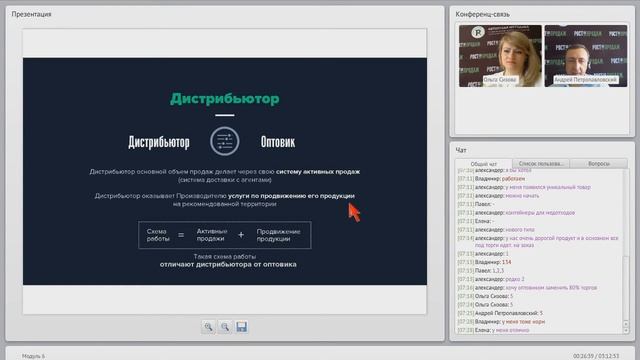The width and height of the screenshot is (640, 360).
Task: Click chat message "Владимир: 134"
Action: pyautogui.click(x=484, y=262)
